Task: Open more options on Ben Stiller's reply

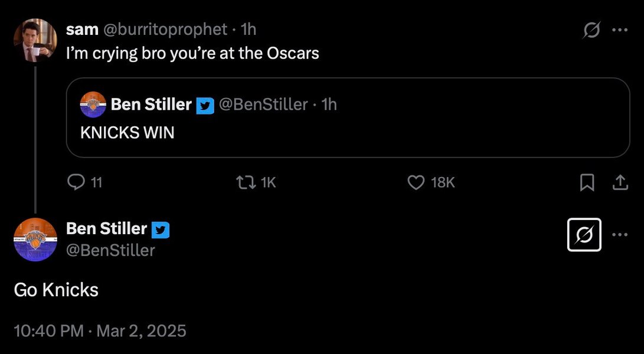Action: [x=620, y=234]
